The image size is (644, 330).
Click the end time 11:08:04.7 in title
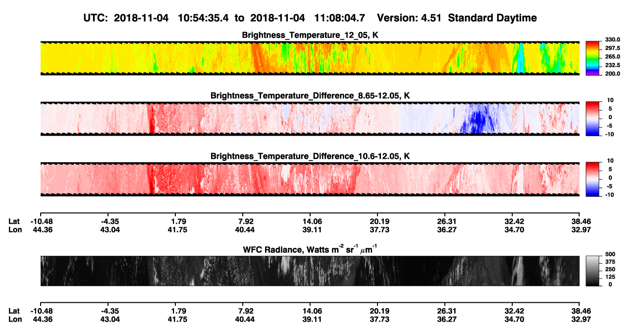coord(340,18)
